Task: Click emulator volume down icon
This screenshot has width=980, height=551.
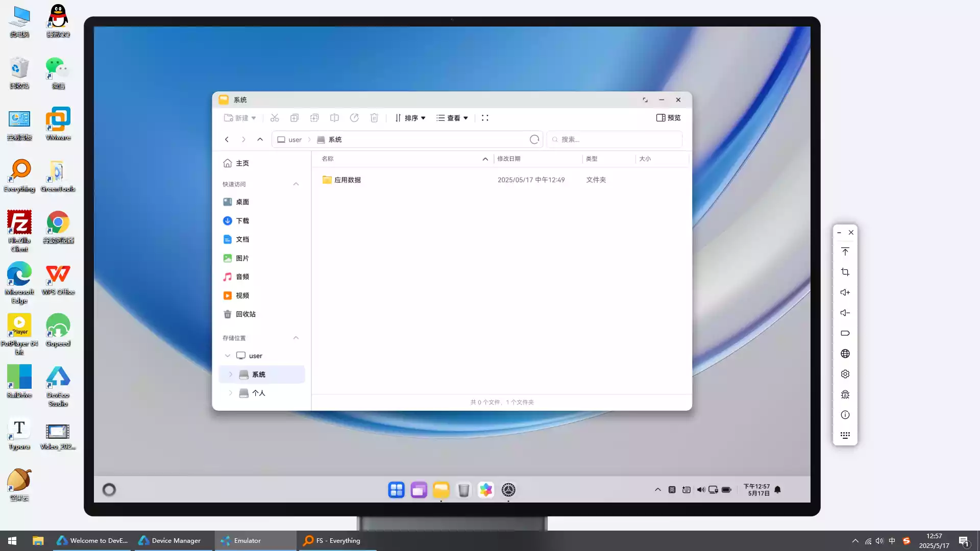Action: pyautogui.click(x=845, y=313)
